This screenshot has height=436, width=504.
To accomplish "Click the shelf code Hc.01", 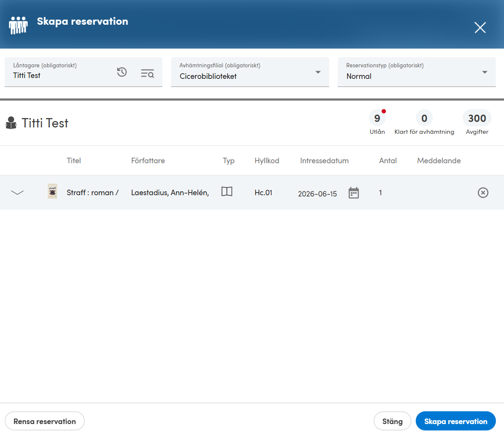I will pyautogui.click(x=263, y=193).
